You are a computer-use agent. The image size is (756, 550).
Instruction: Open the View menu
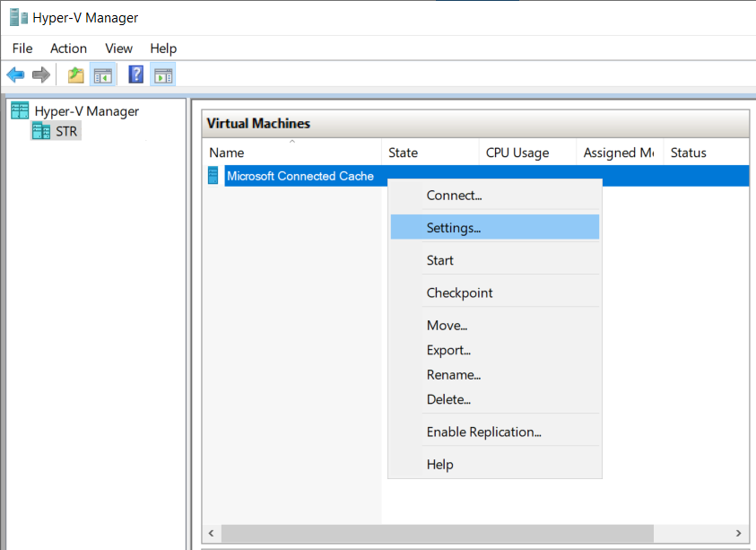pyautogui.click(x=118, y=48)
